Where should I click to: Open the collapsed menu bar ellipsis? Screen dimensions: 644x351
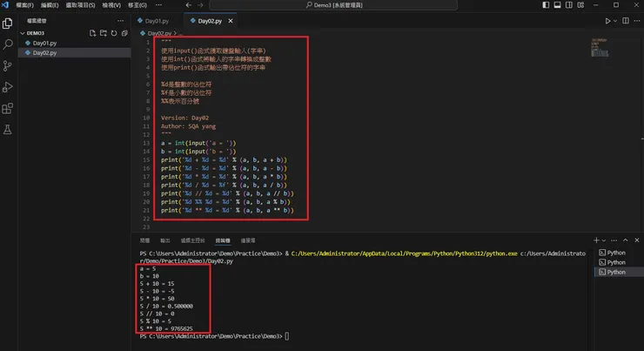(x=158, y=5)
